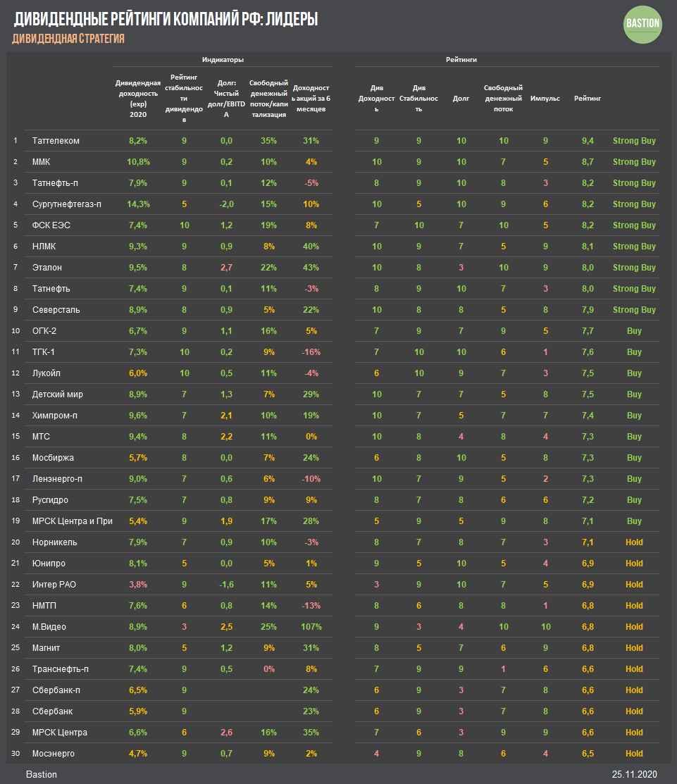Click the 'Рейтинг стабильности дивидендов' column header

tap(184, 99)
